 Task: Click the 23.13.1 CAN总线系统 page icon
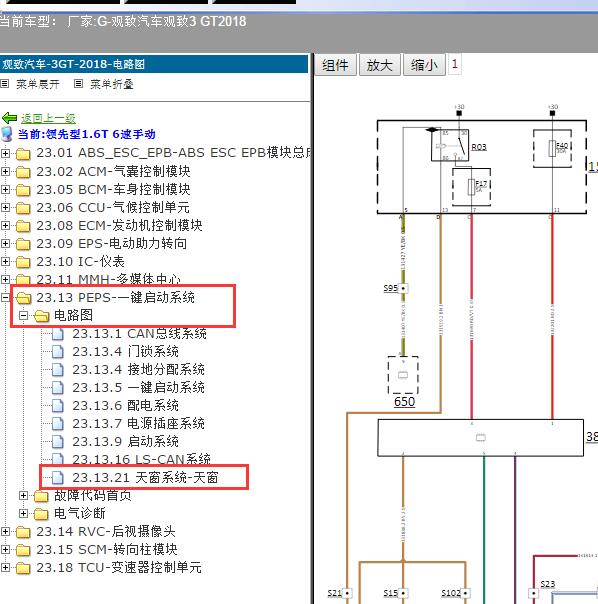pos(58,334)
